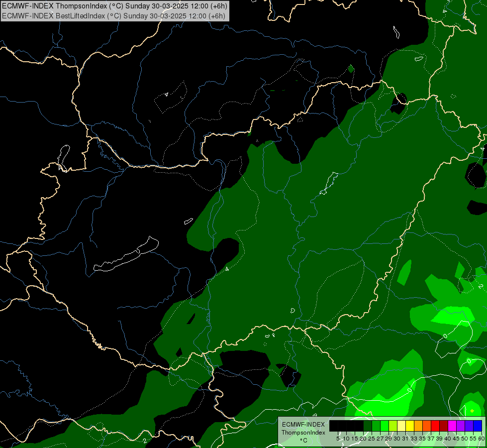
Task: Click the legend tick value 45
Action: (456, 439)
